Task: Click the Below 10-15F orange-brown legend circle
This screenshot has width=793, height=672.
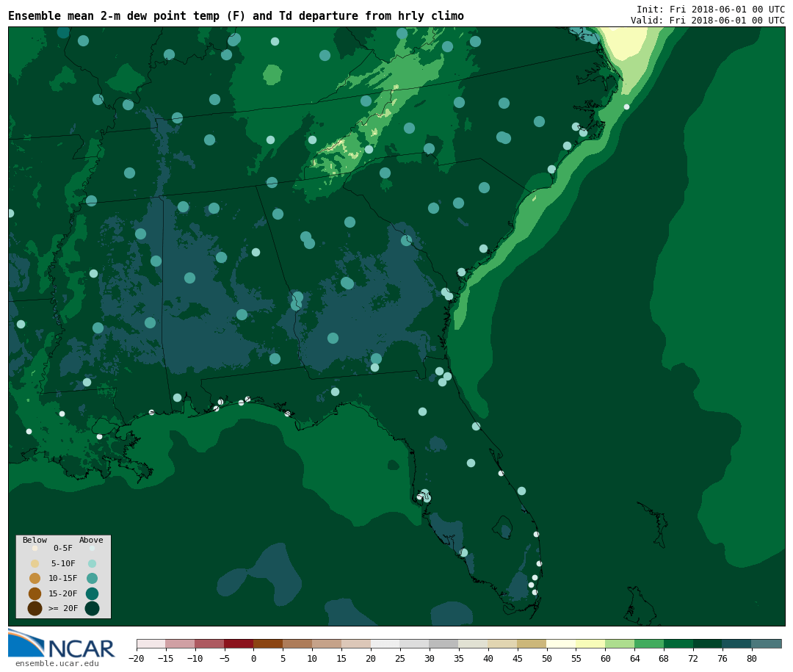Action: click(x=35, y=579)
